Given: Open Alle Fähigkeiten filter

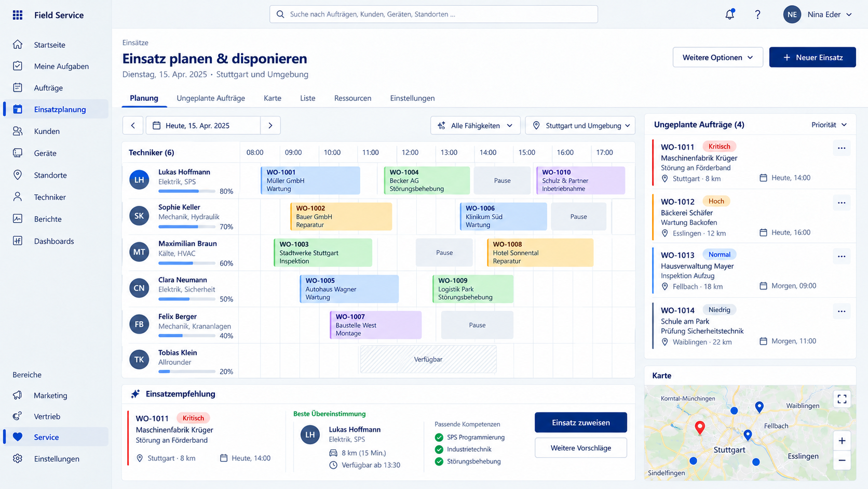Looking at the screenshot, I should 475,125.
